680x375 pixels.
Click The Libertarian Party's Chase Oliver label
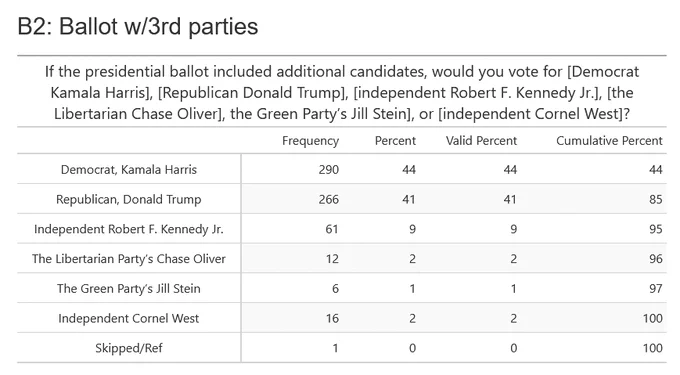click(129, 259)
